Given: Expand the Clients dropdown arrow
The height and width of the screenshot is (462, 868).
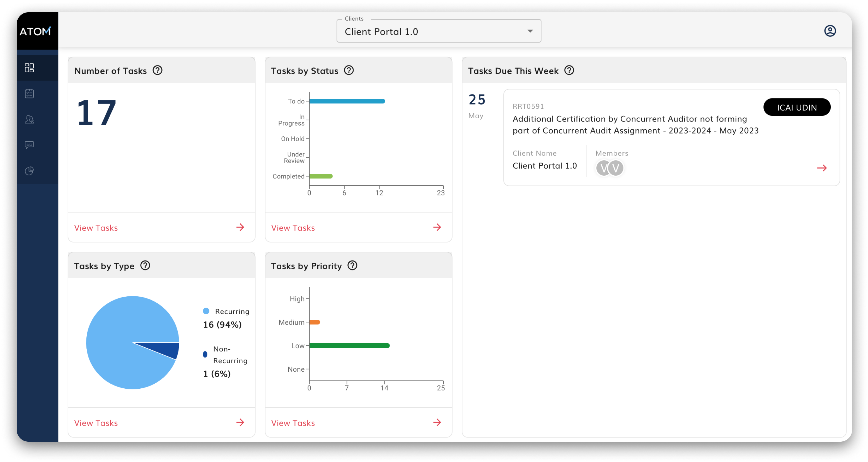Looking at the screenshot, I should coord(530,31).
